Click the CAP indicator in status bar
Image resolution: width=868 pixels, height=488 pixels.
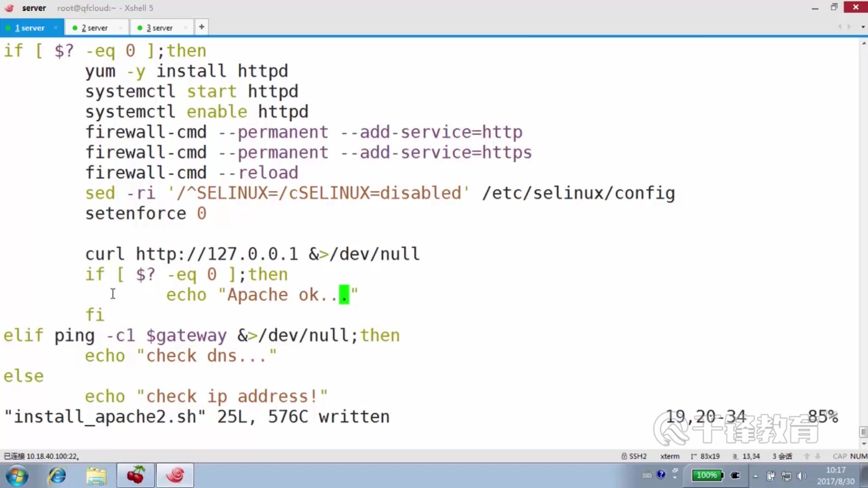point(840,456)
